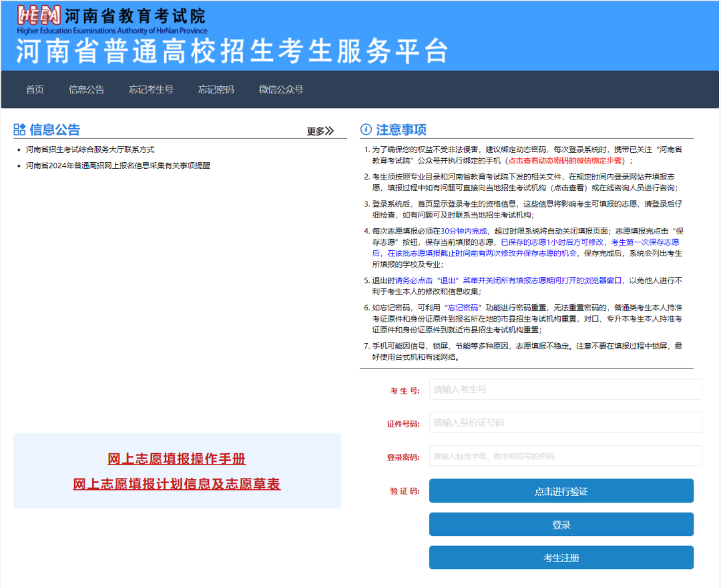Focus the 证件号码 input field
Viewport: 721px width, 588px height.
(x=565, y=422)
